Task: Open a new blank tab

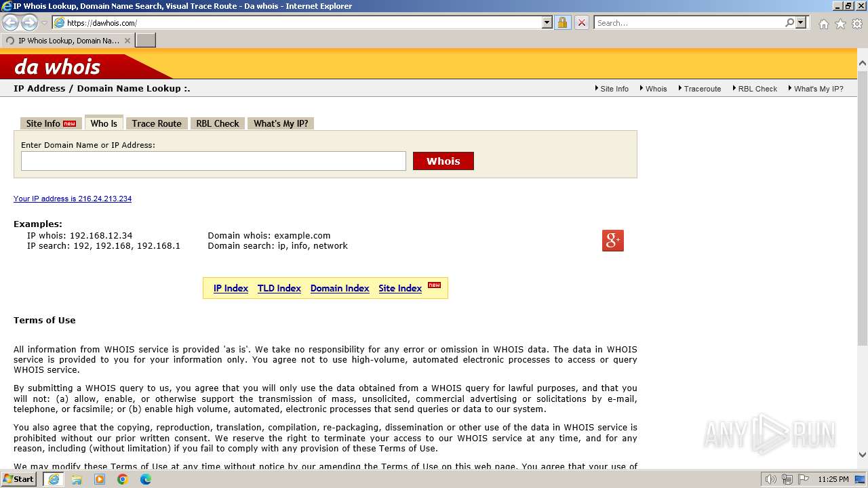Action: (x=146, y=40)
